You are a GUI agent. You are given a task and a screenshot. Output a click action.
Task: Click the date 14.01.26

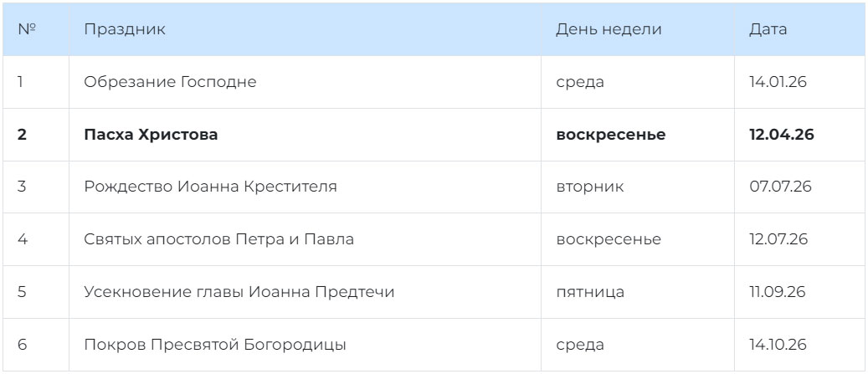tap(777, 82)
